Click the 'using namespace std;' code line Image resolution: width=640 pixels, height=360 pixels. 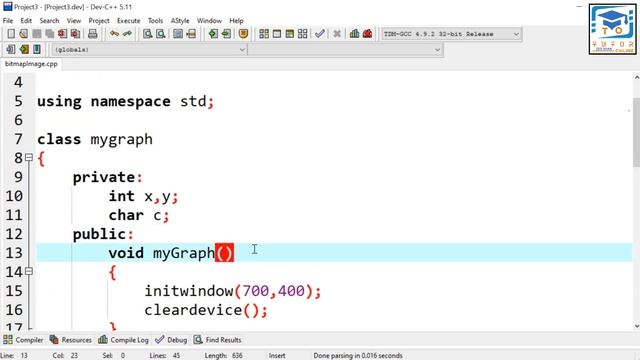(x=126, y=101)
